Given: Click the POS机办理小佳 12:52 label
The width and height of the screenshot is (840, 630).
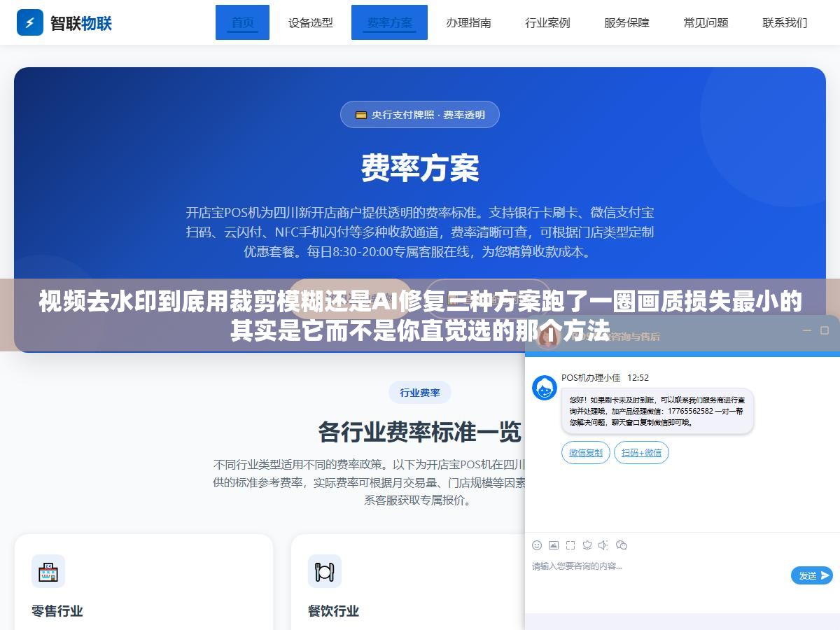Looking at the screenshot, I should [605, 377].
